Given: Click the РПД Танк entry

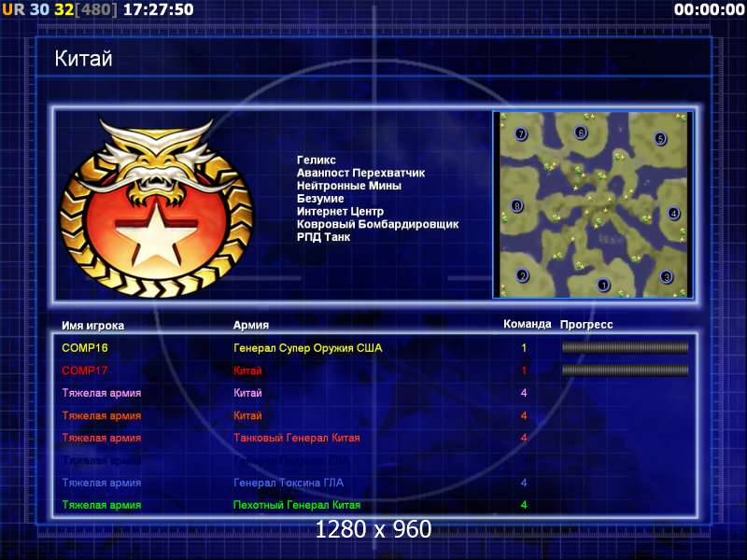Looking at the screenshot, I should tap(323, 237).
